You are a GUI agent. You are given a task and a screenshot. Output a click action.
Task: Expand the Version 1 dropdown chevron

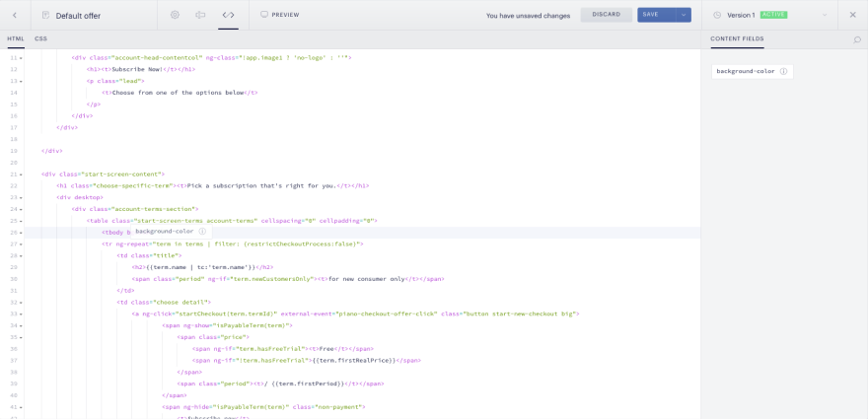pyautogui.click(x=825, y=15)
